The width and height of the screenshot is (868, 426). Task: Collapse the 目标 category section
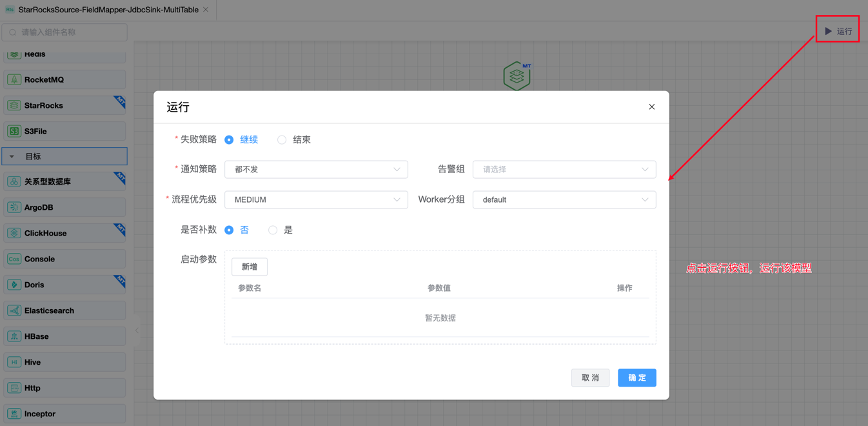12,156
